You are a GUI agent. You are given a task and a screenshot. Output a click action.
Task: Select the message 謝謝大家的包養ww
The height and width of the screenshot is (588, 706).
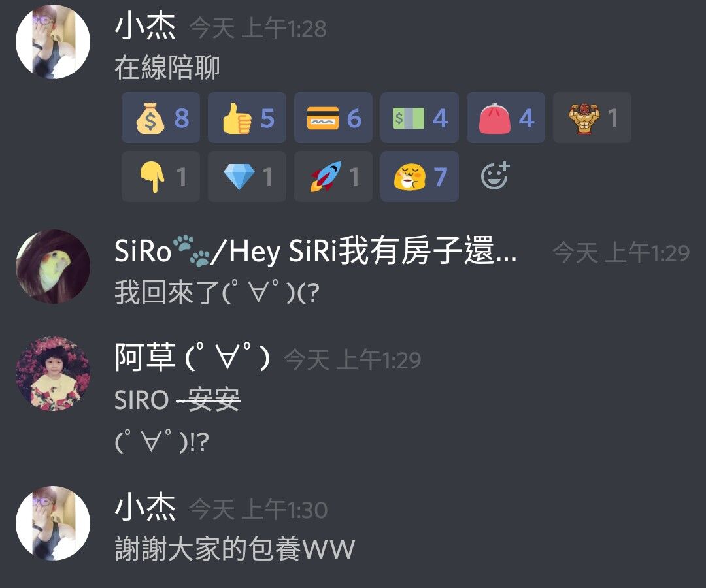point(235,549)
